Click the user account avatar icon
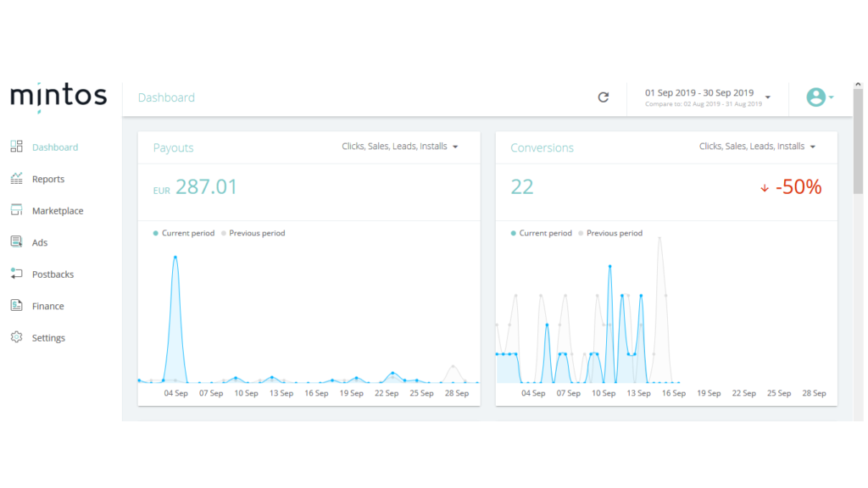This screenshot has width=868, height=488. (816, 97)
